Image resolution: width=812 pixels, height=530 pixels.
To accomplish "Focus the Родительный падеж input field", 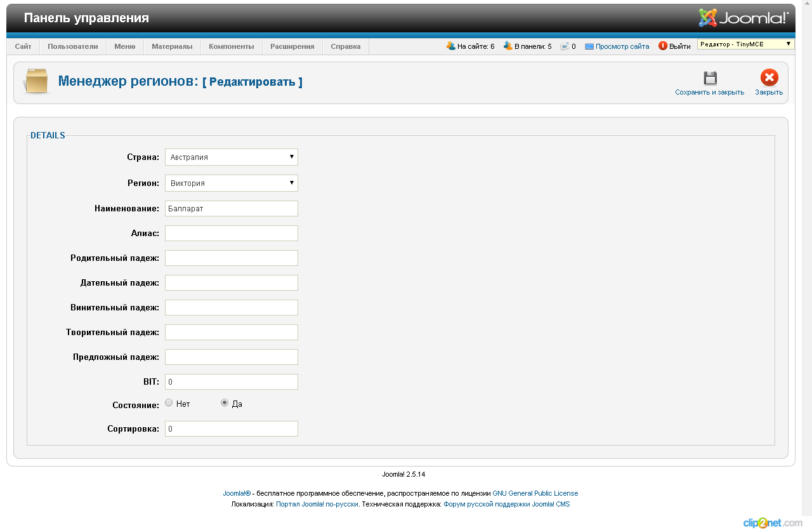I will [x=232, y=258].
